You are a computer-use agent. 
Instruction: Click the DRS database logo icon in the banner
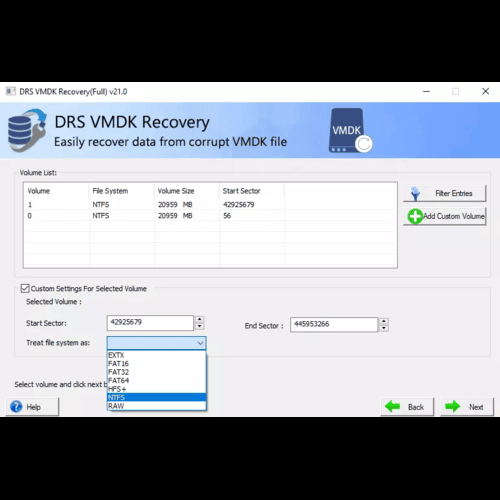[27, 130]
